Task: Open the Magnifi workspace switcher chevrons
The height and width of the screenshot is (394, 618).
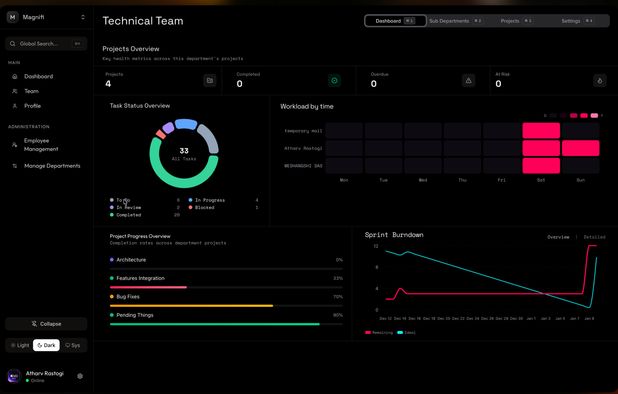Action: tap(83, 17)
